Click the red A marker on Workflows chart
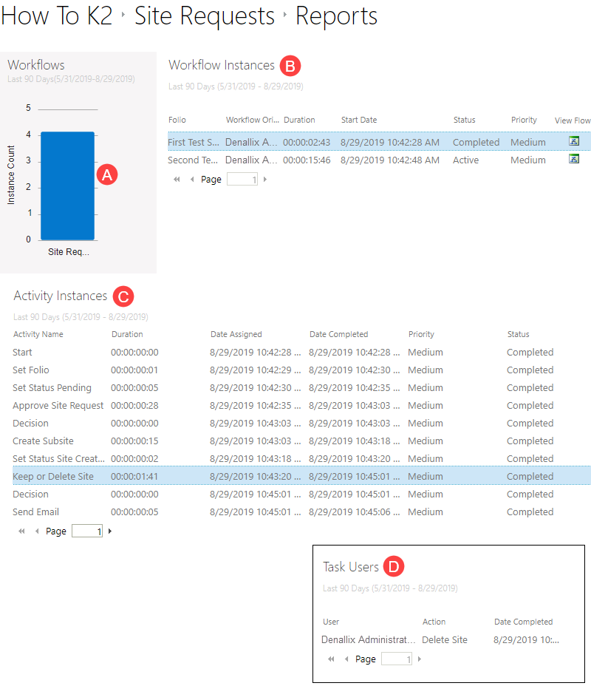 [x=107, y=174]
